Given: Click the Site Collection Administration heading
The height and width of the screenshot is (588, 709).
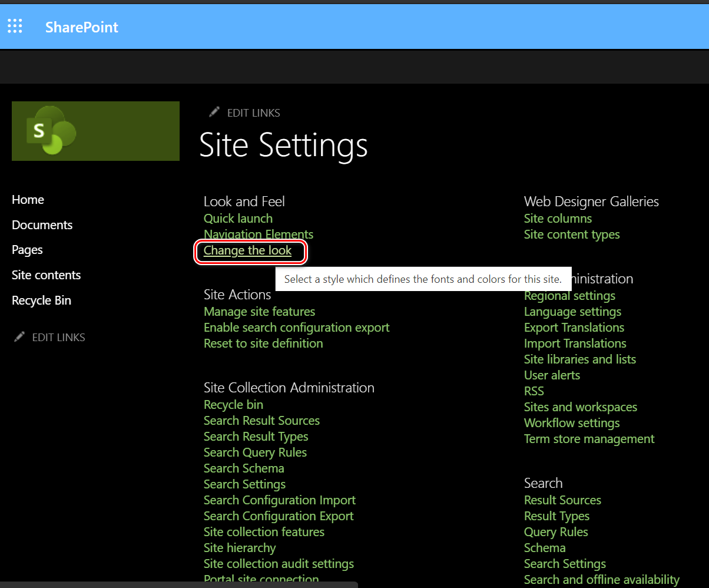Looking at the screenshot, I should coord(289,388).
